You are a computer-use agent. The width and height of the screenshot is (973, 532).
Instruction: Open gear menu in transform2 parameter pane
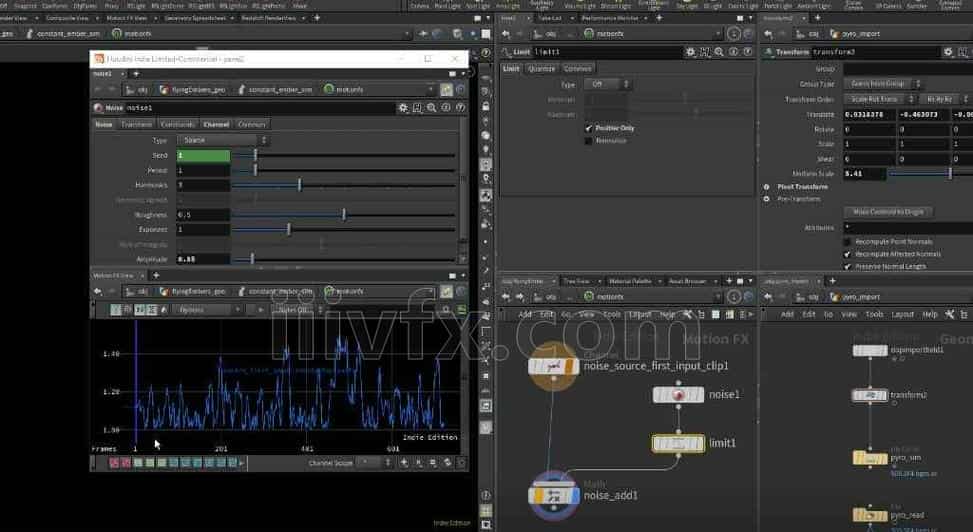click(x=948, y=52)
